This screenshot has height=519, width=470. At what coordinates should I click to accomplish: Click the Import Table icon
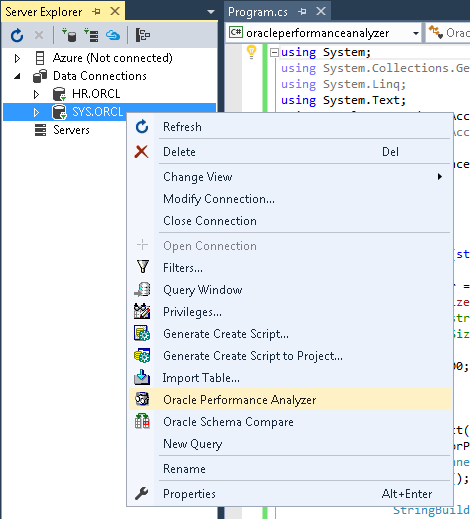pyautogui.click(x=142, y=377)
